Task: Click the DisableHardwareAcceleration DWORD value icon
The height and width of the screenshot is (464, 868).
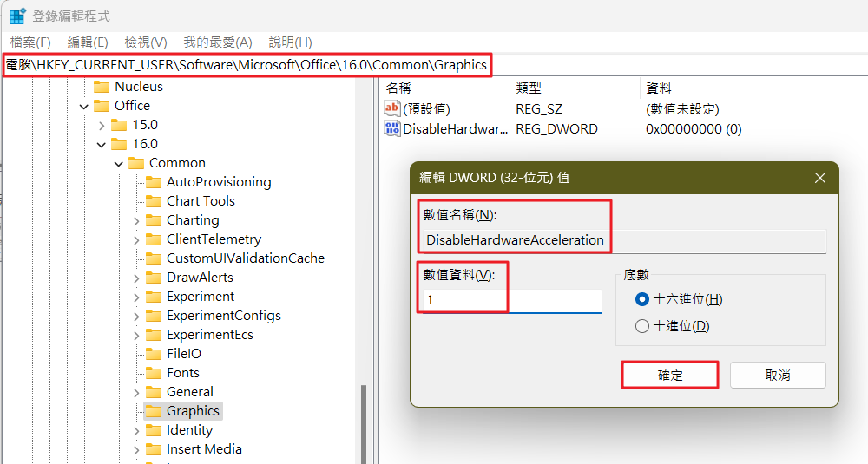Action: point(392,128)
